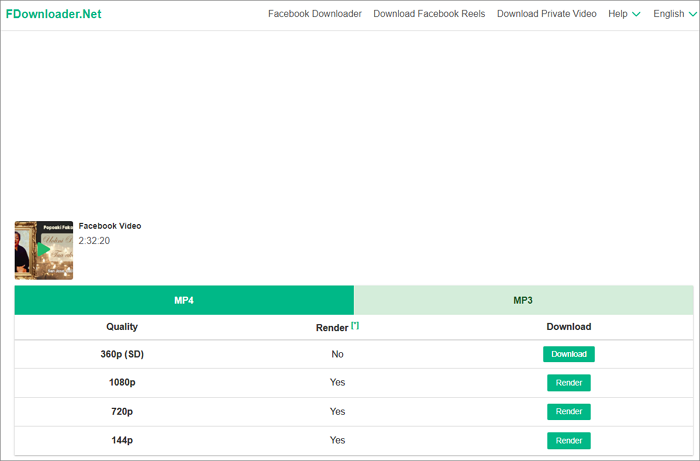Go to Download Facebook Reels page

coord(429,14)
